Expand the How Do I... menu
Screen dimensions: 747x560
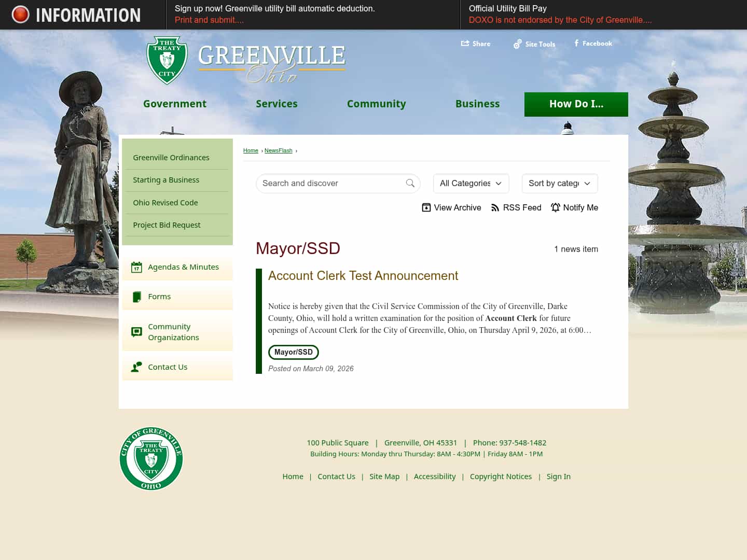click(576, 104)
